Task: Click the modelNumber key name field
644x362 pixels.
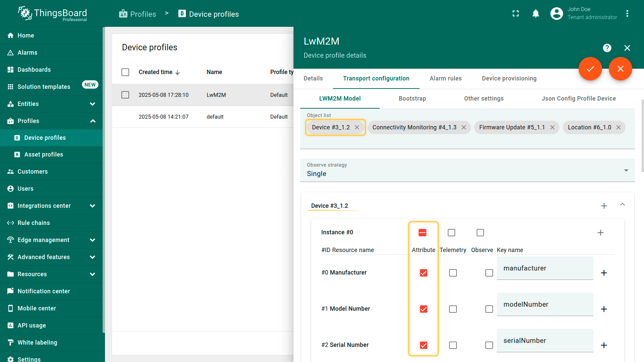Action: click(x=544, y=304)
